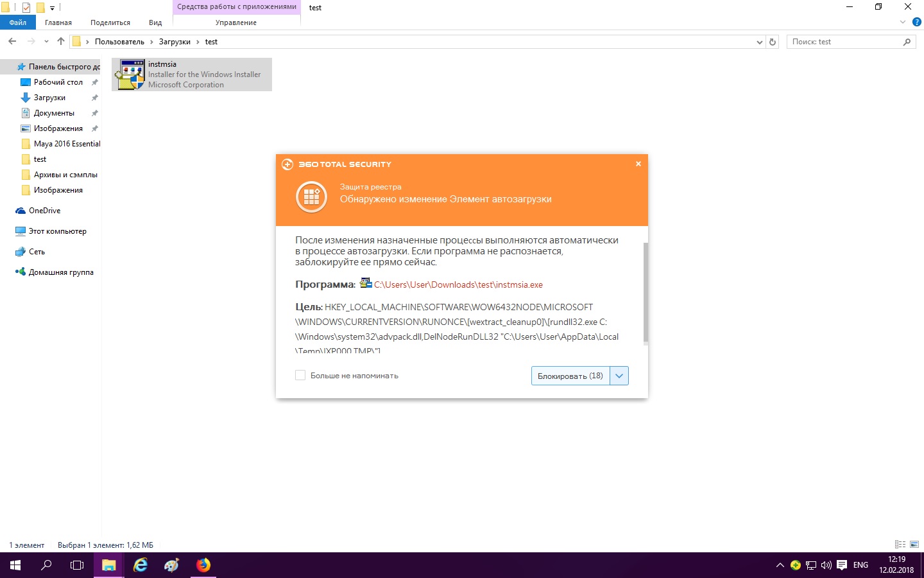This screenshot has height=578, width=924.
Task: Click the New folder quick access icon
Action: [40, 8]
